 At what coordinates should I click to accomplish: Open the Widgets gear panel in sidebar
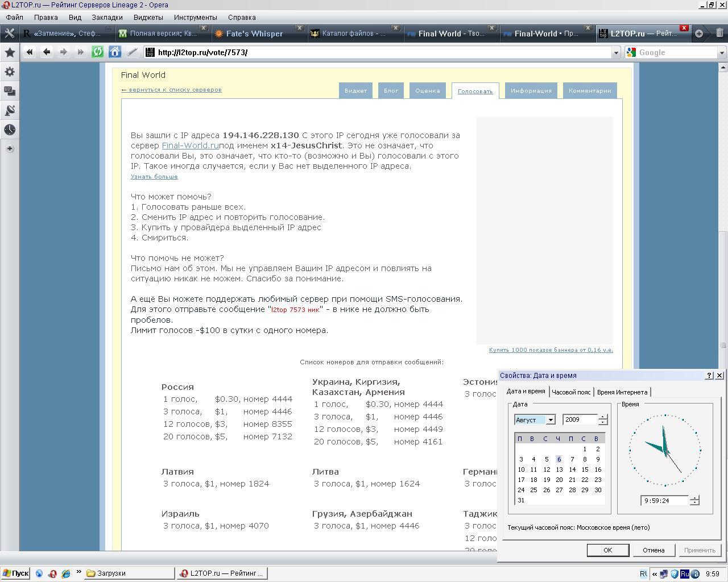pos(10,72)
